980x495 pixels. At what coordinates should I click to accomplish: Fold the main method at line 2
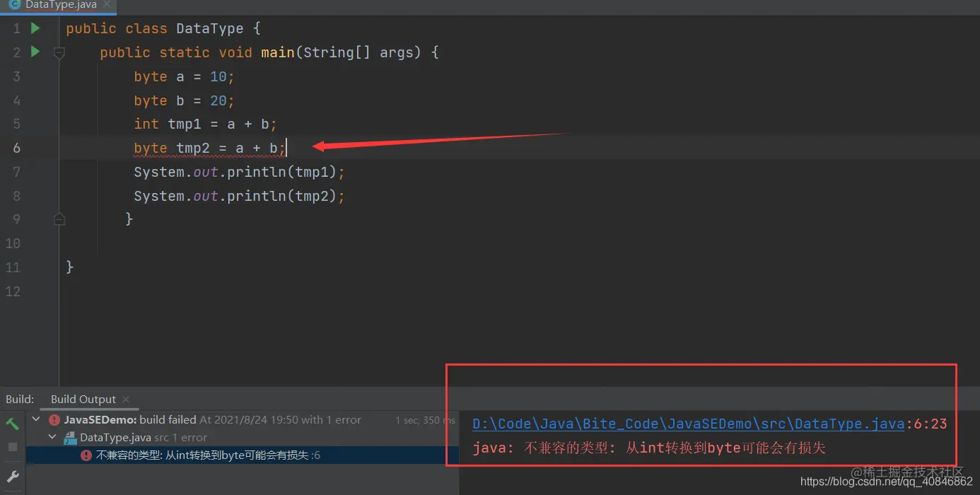(59, 52)
